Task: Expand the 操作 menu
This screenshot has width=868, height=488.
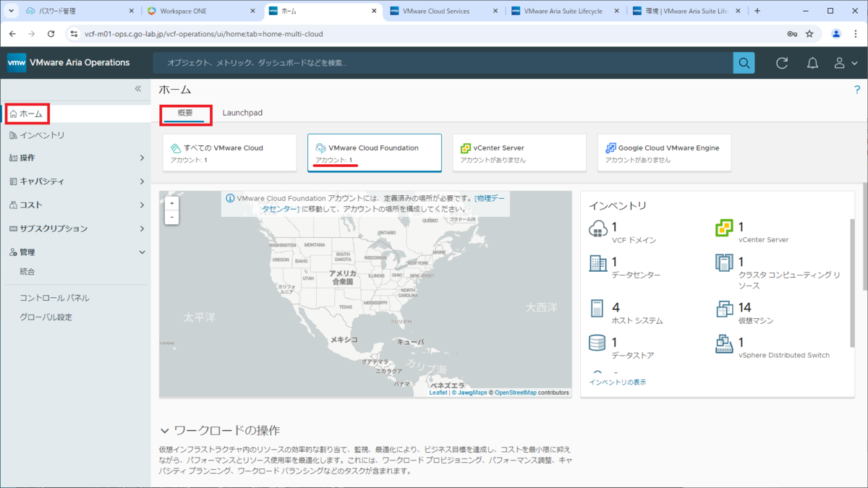Action: pos(75,158)
